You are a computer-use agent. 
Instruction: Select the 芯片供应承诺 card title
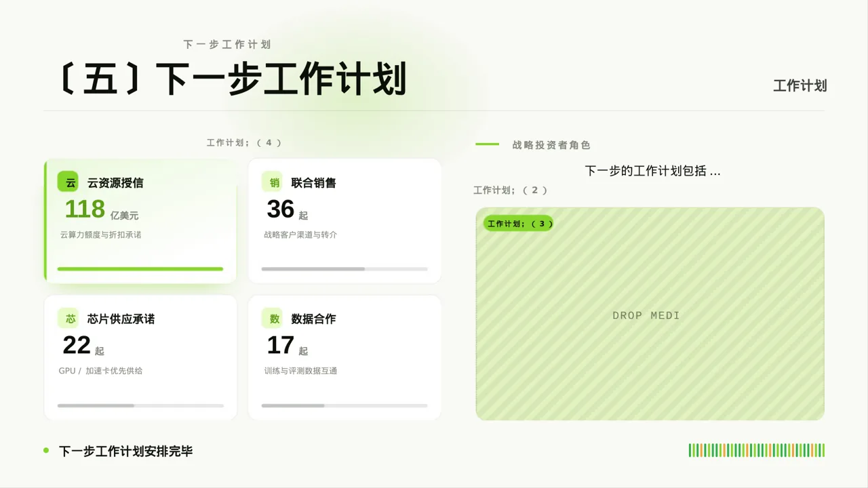pyautogui.click(x=121, y=319)
